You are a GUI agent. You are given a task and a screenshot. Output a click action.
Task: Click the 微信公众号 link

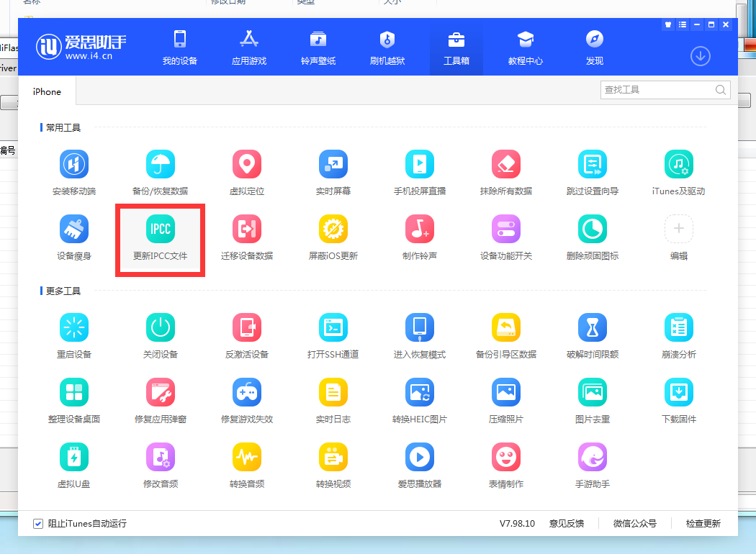[634, 524]
